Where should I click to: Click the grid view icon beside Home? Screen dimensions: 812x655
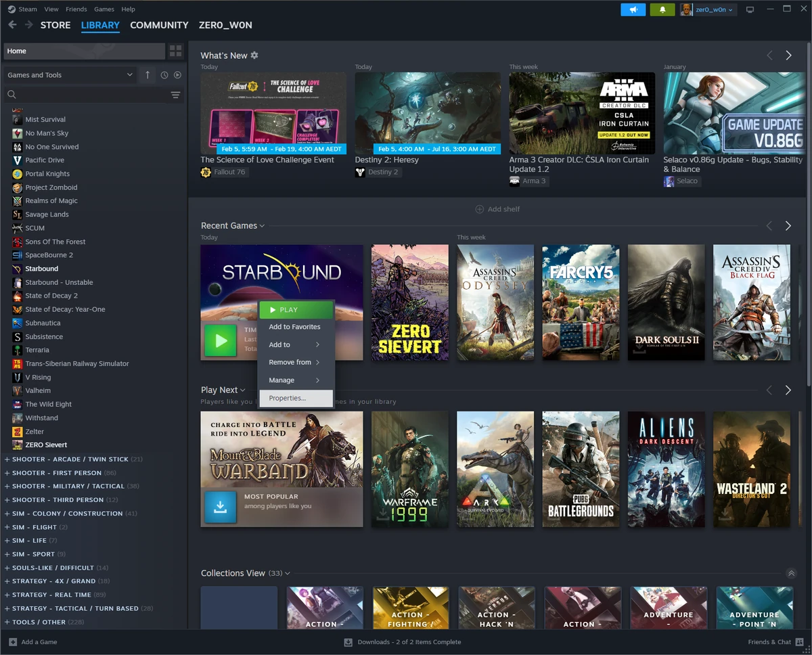(175, 51)
